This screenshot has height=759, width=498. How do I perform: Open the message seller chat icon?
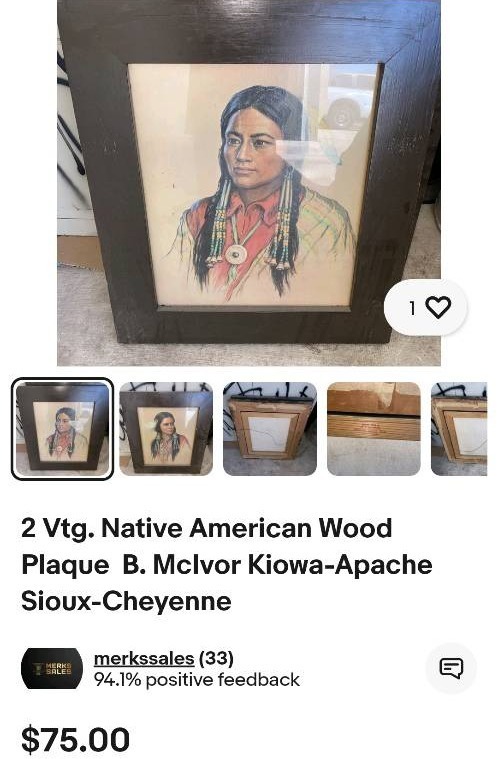(x=451, y=668)
